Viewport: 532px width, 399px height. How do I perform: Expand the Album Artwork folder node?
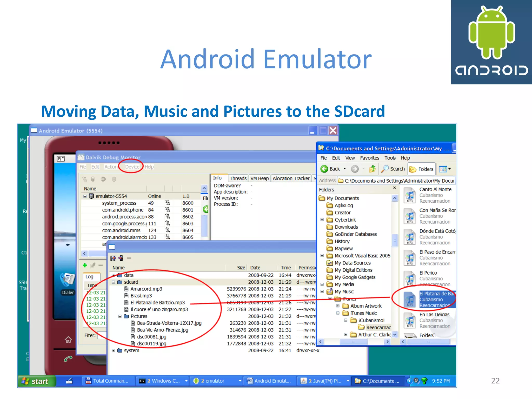(338, 306)
